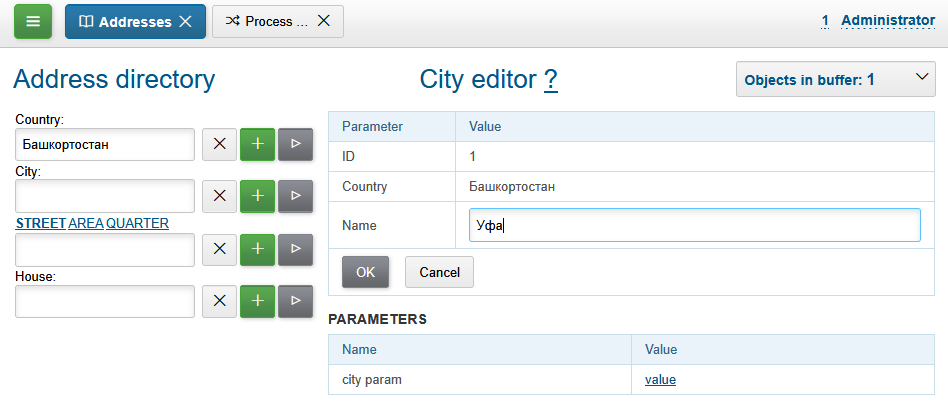Open the city param value link

tap(660, 379)
